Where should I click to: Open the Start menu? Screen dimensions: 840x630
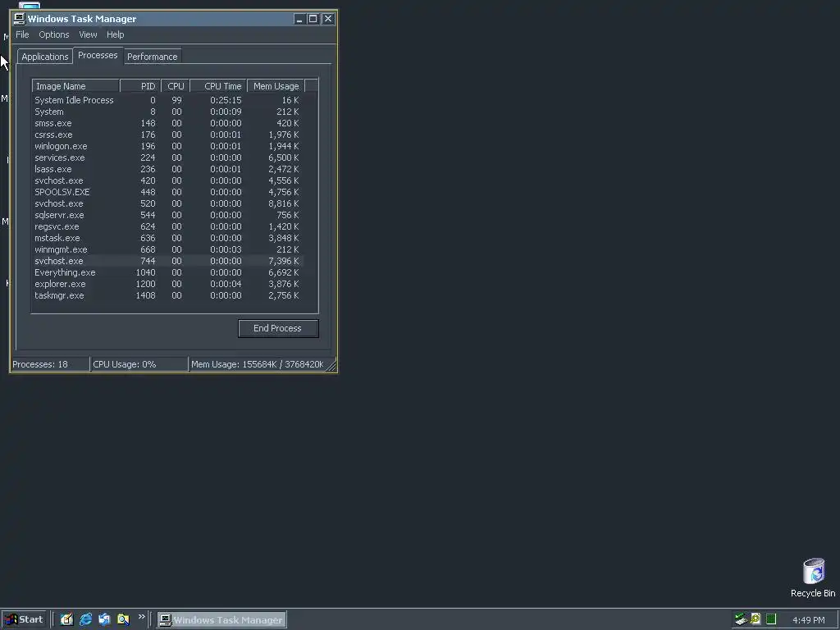pos(25,620)
